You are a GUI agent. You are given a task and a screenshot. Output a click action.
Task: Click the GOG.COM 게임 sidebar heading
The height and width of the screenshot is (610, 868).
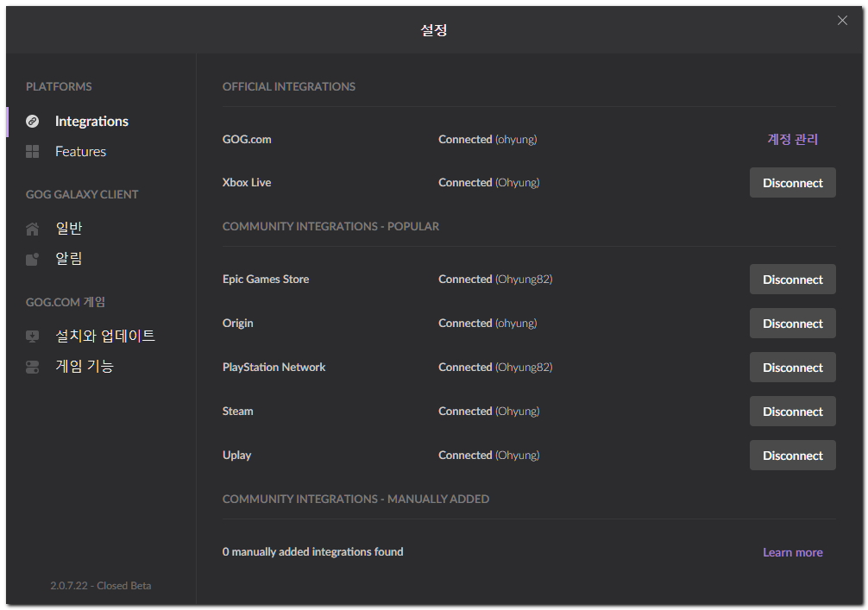[66, 302]
